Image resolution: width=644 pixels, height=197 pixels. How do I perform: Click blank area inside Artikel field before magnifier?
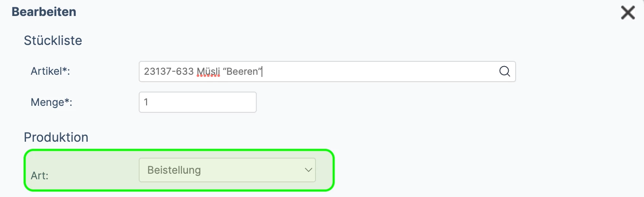coord(380,71)
